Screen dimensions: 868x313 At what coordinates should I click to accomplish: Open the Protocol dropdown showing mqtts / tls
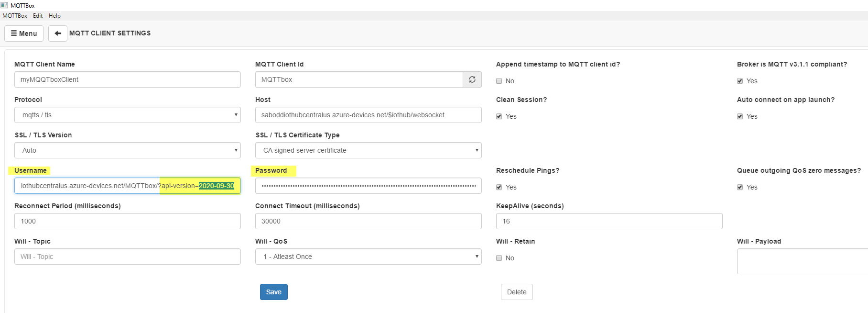tap(128, 115)
